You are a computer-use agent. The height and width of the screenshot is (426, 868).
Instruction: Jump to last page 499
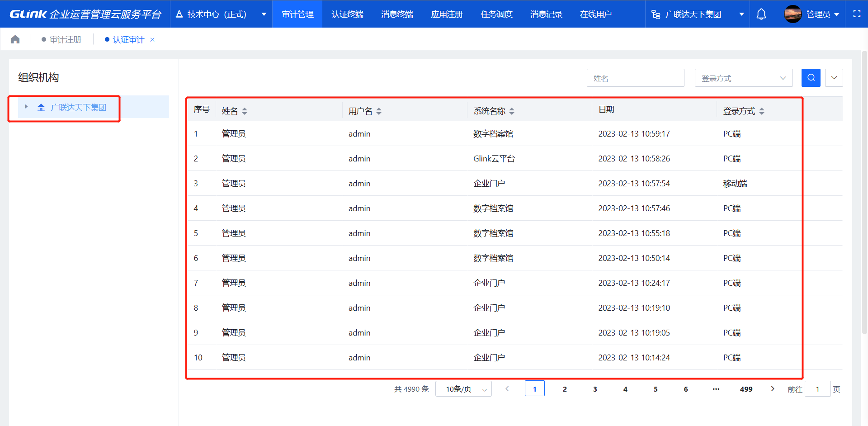point(746,389)
